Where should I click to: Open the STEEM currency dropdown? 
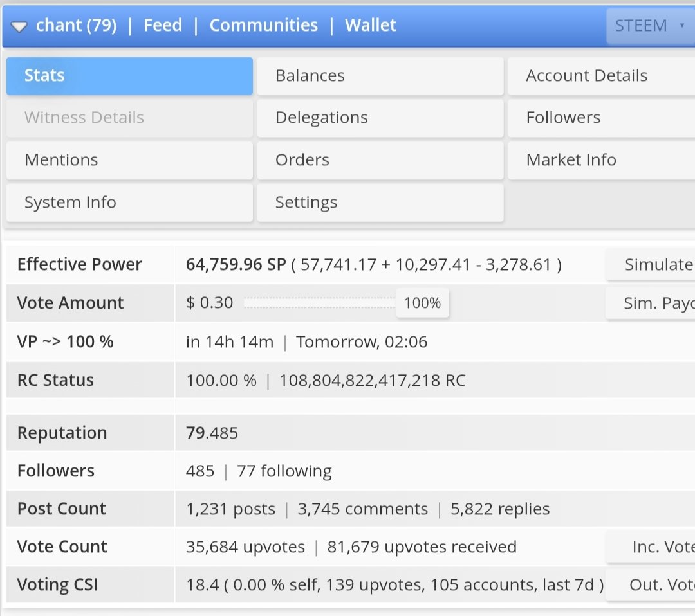click(x=650, y=26)
